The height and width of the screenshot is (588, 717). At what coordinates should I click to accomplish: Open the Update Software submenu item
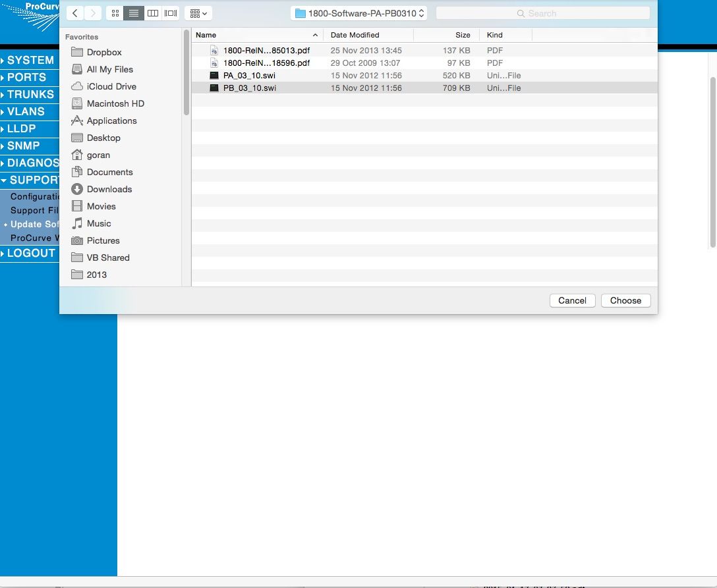(35, 224)
